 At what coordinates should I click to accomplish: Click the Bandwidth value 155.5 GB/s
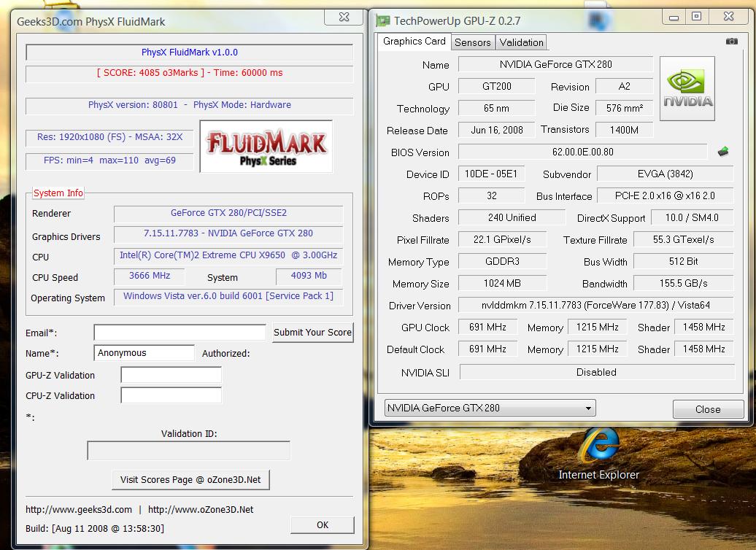tap(684, 284)
